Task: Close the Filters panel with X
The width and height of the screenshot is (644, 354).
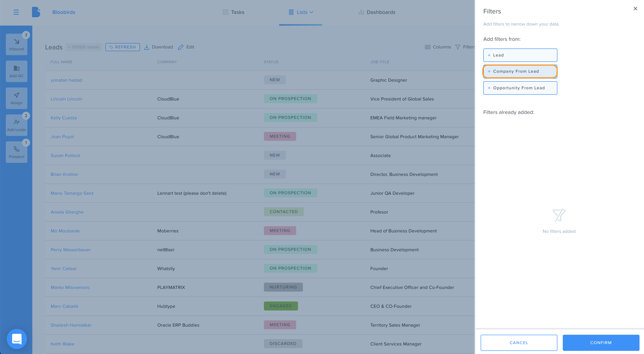Action: click(635, 9)
